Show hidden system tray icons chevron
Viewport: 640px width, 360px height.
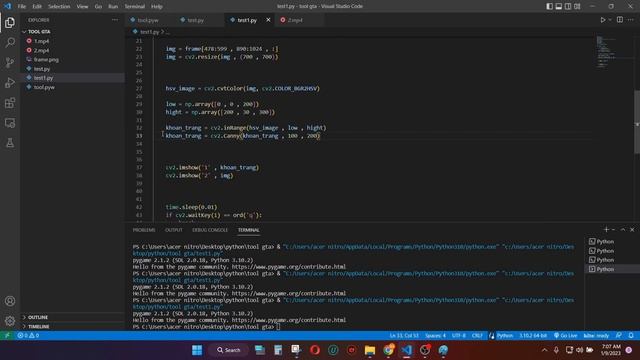pyautogui.click(x=544, y=350)
